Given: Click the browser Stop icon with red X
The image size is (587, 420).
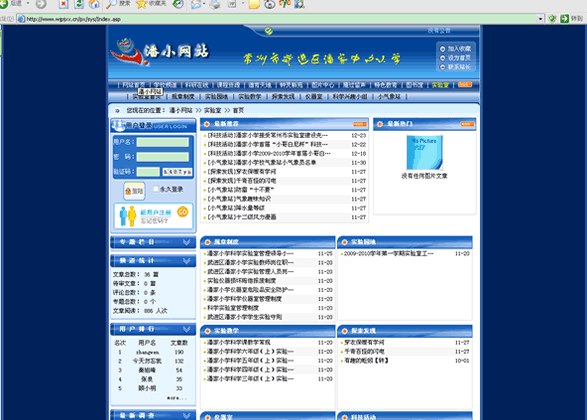Looking at the screenshot, I should coord(63,4).
